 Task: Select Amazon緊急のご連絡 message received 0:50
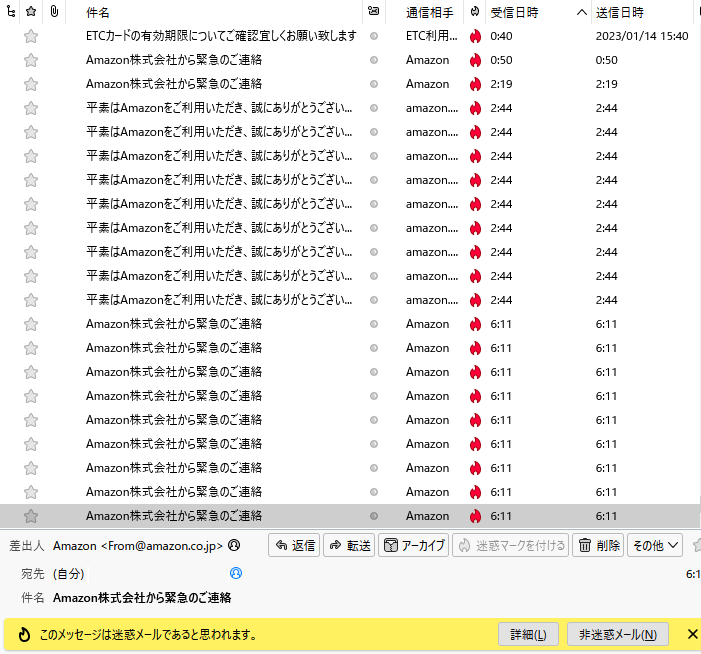[x=174, y=60]
